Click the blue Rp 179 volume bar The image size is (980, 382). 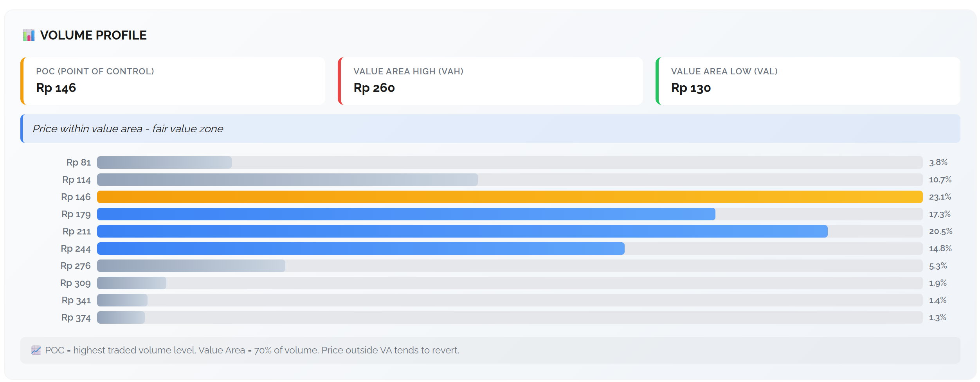[406, 214]
